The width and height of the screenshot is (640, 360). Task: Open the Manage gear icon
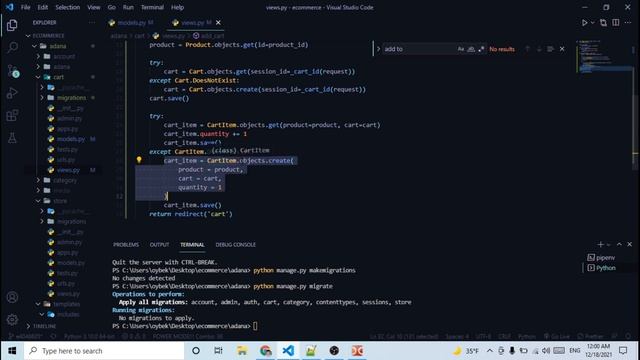click(12, 319)
